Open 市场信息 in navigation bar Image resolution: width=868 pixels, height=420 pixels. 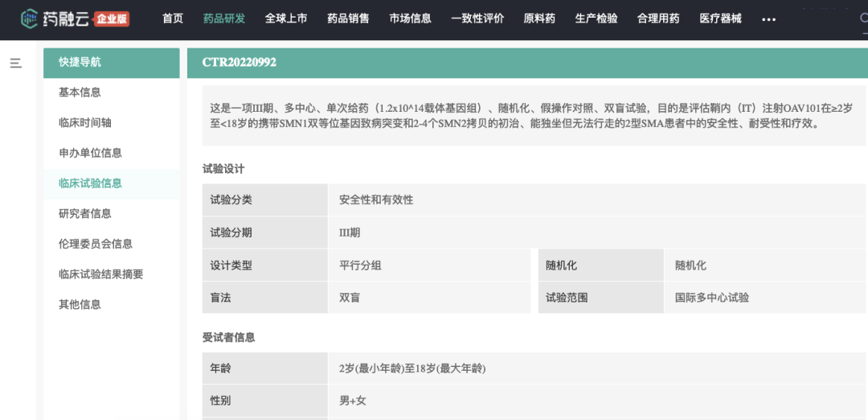pos(410,19)
